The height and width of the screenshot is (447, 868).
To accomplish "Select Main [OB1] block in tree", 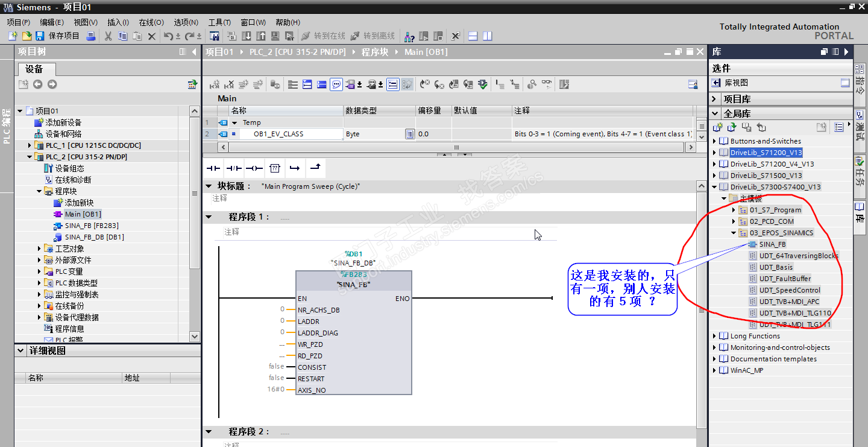I will 83,214.
